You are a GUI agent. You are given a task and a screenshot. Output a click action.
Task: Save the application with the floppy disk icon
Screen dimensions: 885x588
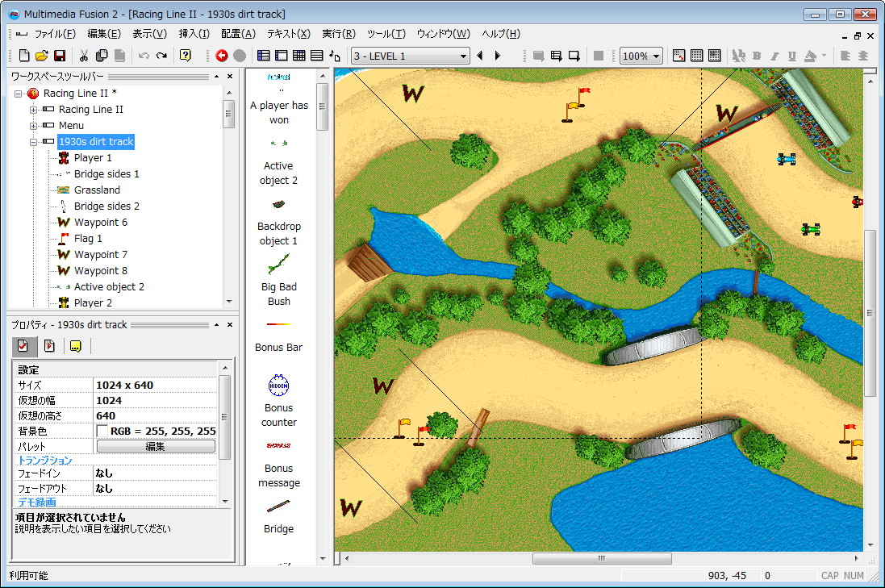coord(59,56)
